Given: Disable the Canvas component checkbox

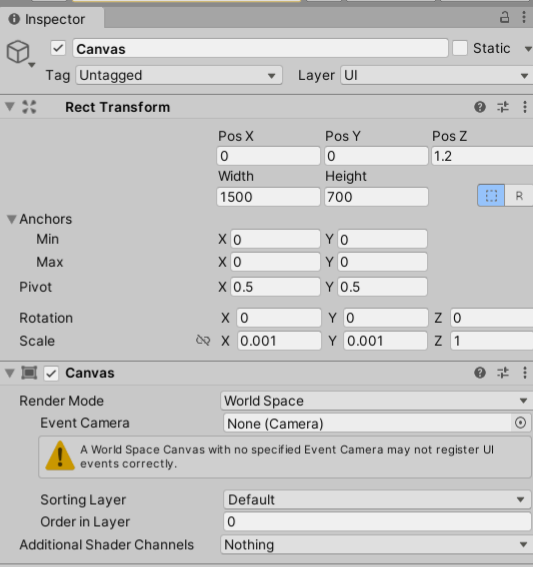Looking at the screenshot, I should [51, 373].
